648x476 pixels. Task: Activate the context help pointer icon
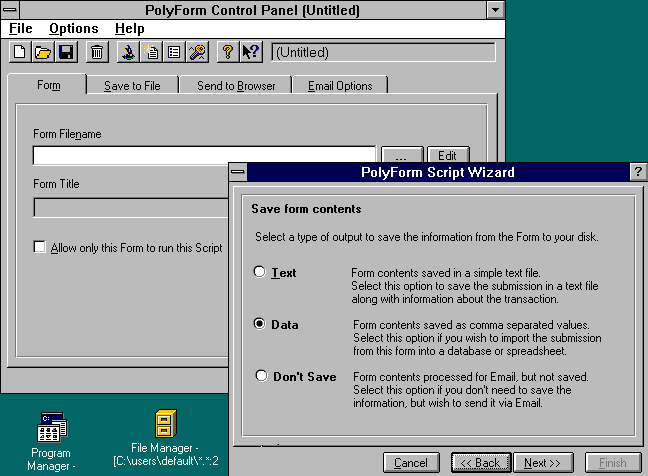tap(250, 52)
